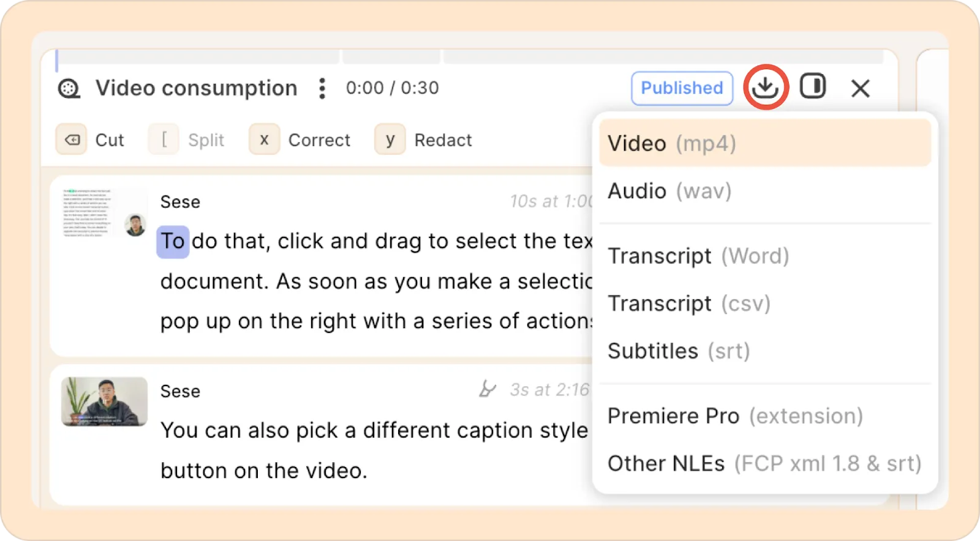Click the download export icon

(765, 88)
